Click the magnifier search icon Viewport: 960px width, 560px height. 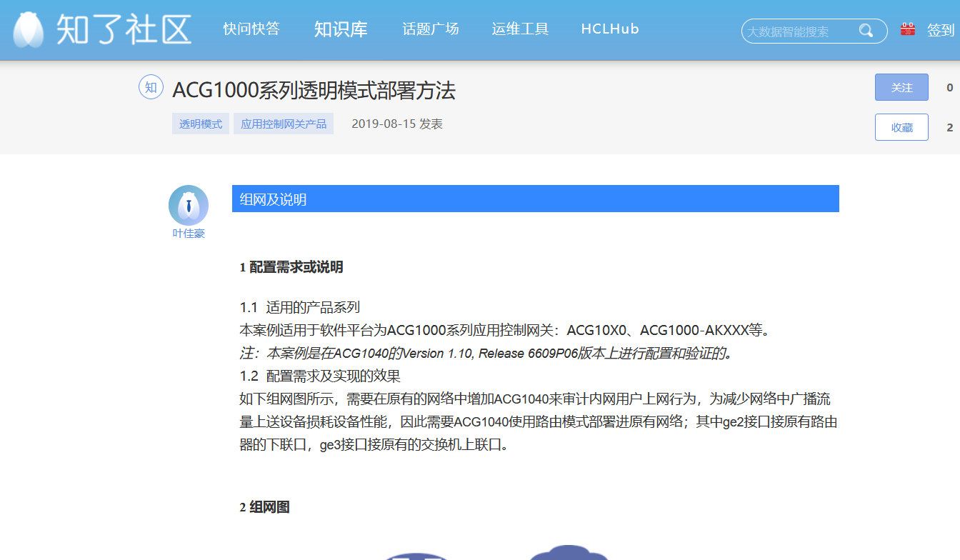coord(866,31)
